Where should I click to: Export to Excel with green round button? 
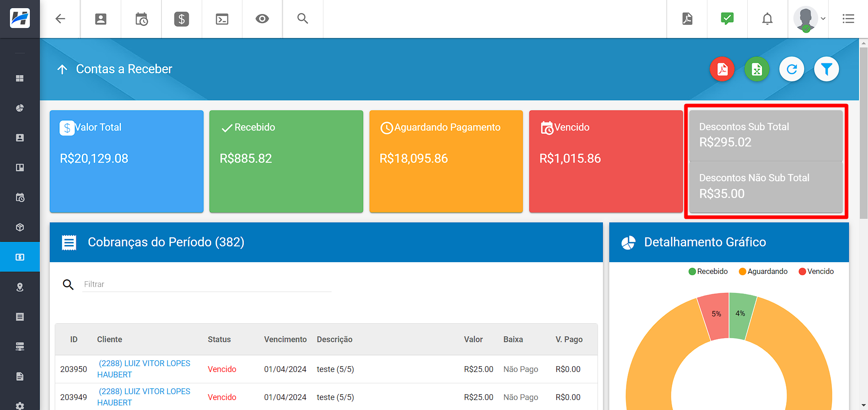757,69
